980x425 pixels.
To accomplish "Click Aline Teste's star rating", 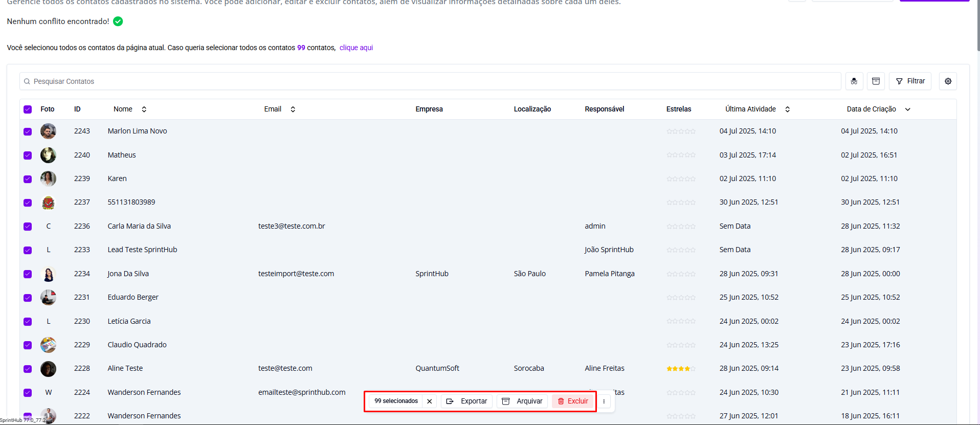I will (681, 369).
